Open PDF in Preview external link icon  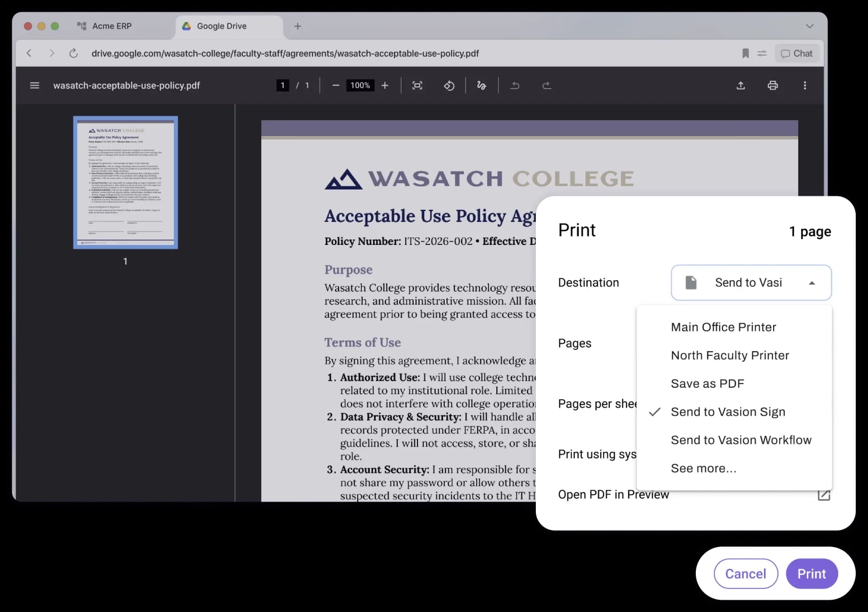[824, 495]
